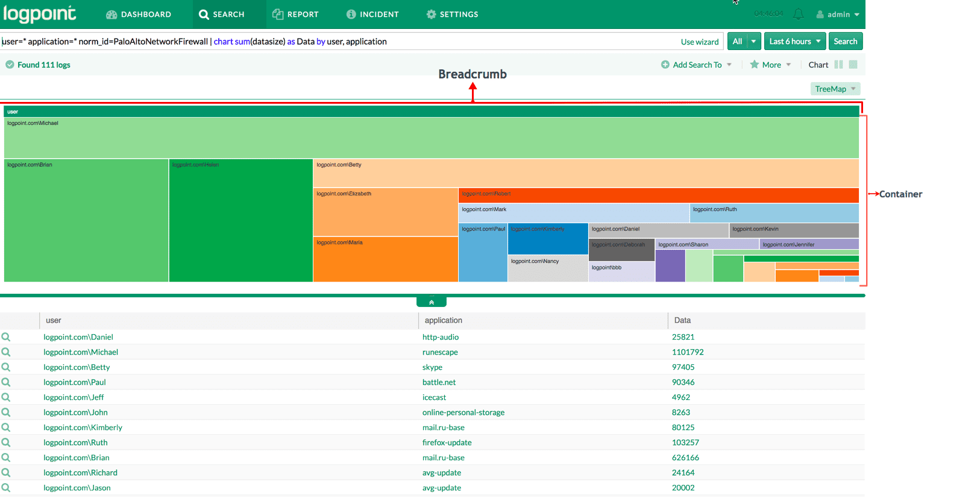
Task: Switch to stacked chart layout icon
Action: point(853,65)
